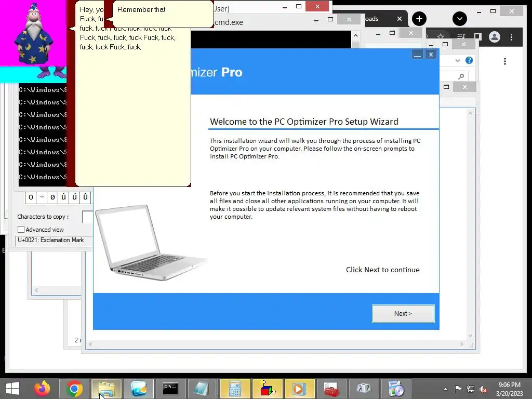Click the Explorer search magnifier

[461, 76]
